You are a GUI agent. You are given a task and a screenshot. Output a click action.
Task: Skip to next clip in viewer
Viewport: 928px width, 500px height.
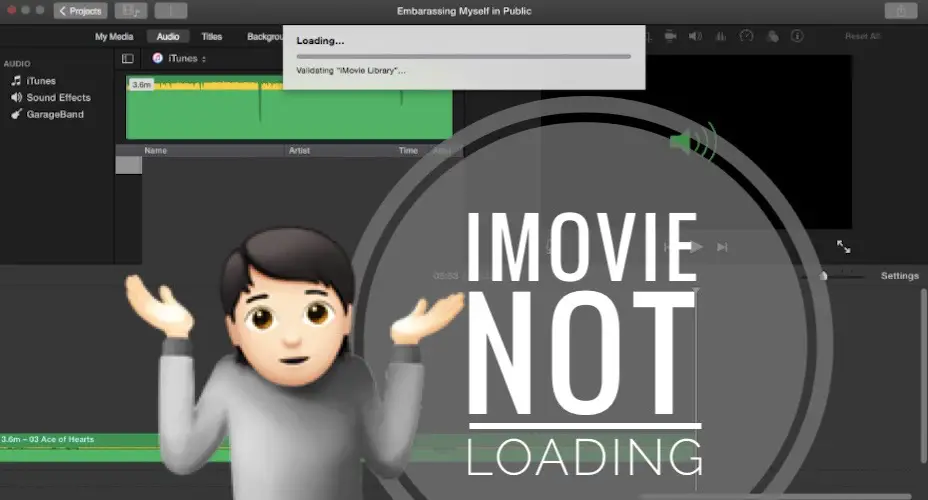coord(723,247)
